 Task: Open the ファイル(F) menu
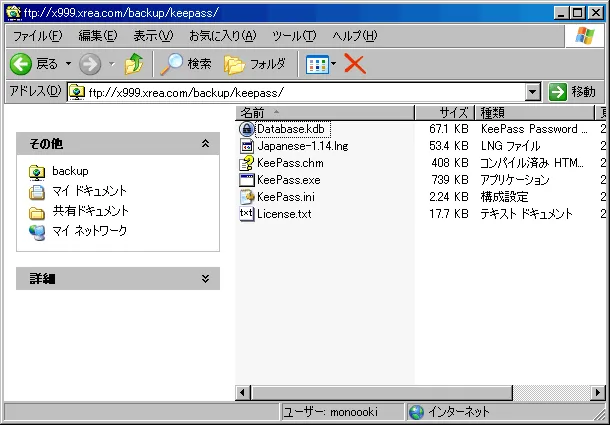point(37,36)
